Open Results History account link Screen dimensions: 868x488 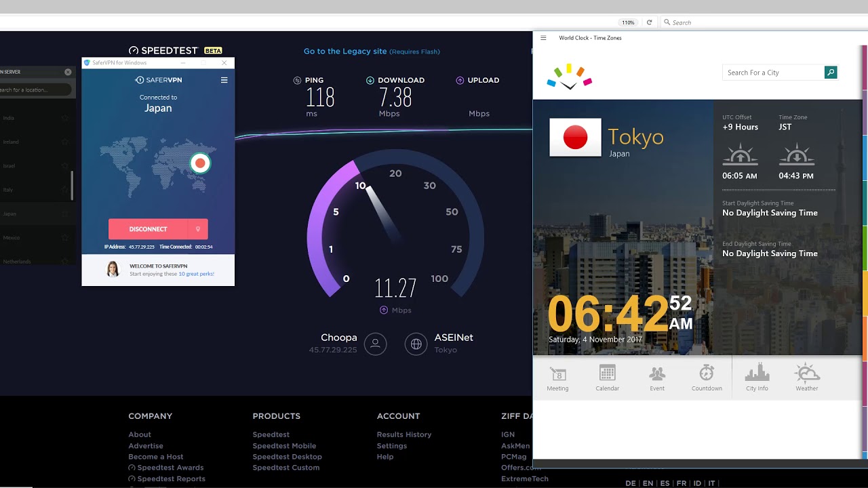pos(404,434)
